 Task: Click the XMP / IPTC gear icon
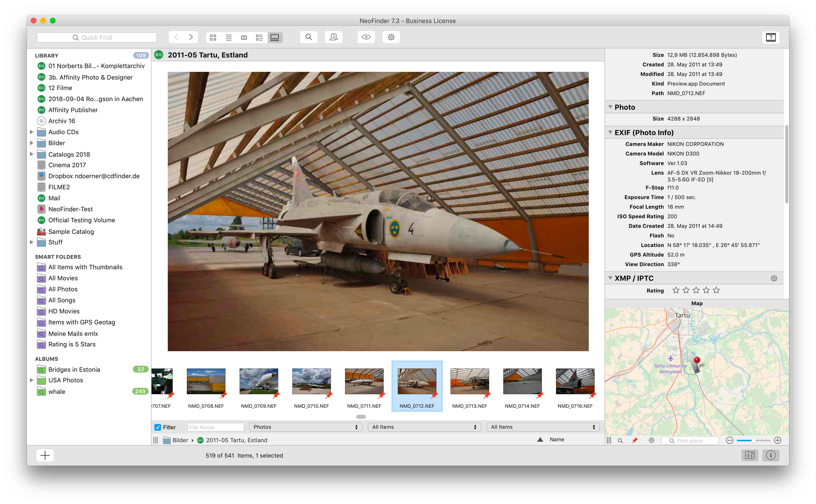tap(774, 278)
